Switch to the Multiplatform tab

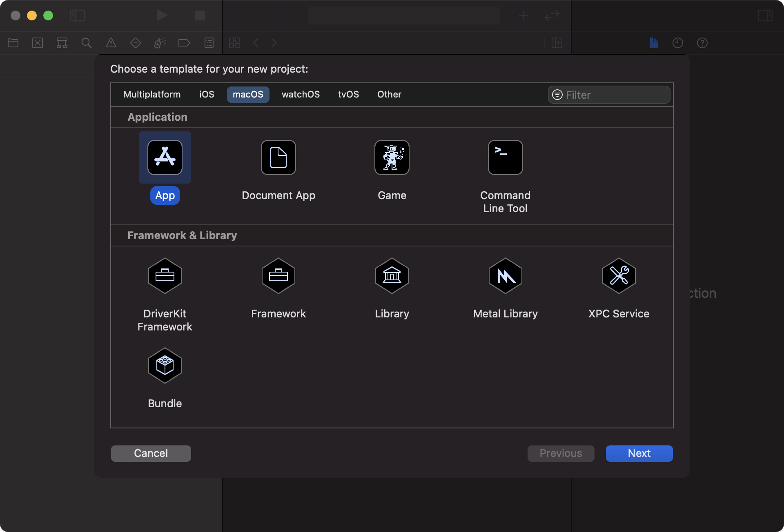pos(152,95)
